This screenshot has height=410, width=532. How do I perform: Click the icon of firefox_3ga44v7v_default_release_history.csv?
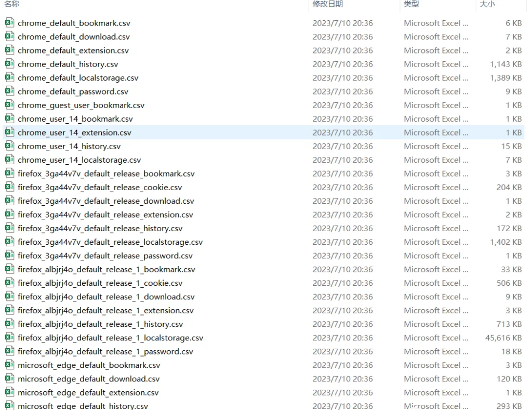[x=9, y=228]
